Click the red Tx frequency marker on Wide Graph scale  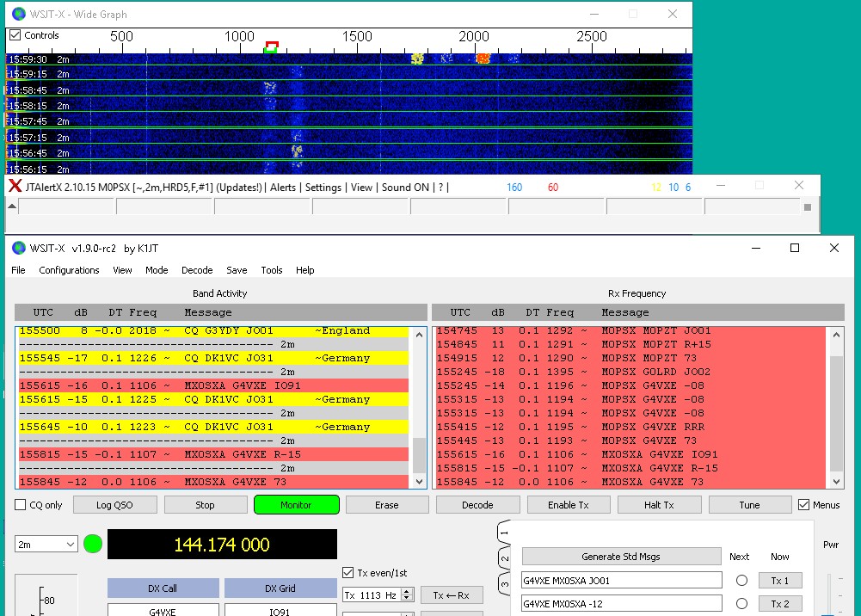(x=272, y=45)
